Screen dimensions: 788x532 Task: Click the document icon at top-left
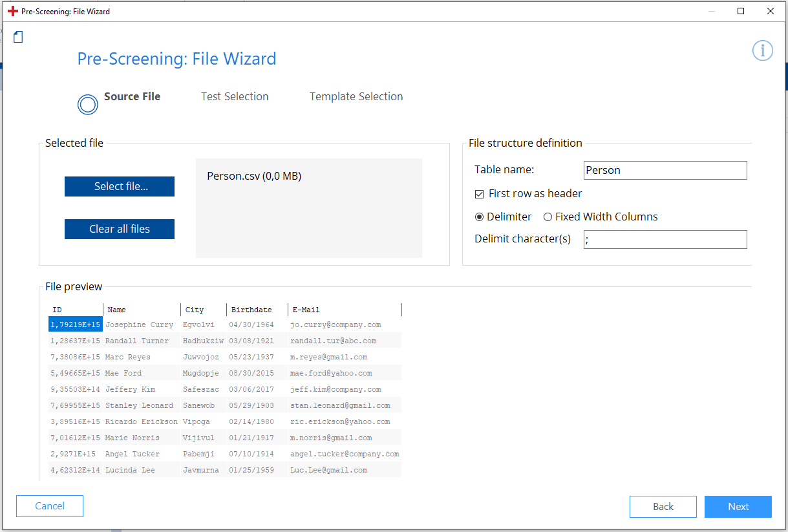[x=18, y=37]
